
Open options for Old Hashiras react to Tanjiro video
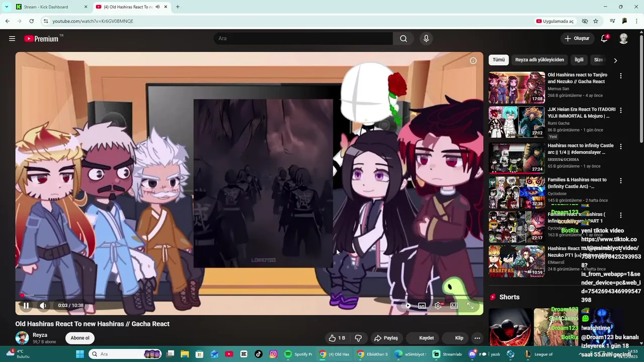point(620,76)
